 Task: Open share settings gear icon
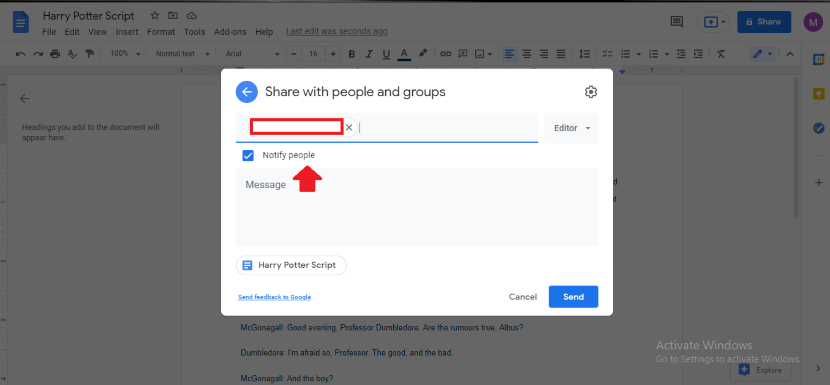click(x=591, y=92)
